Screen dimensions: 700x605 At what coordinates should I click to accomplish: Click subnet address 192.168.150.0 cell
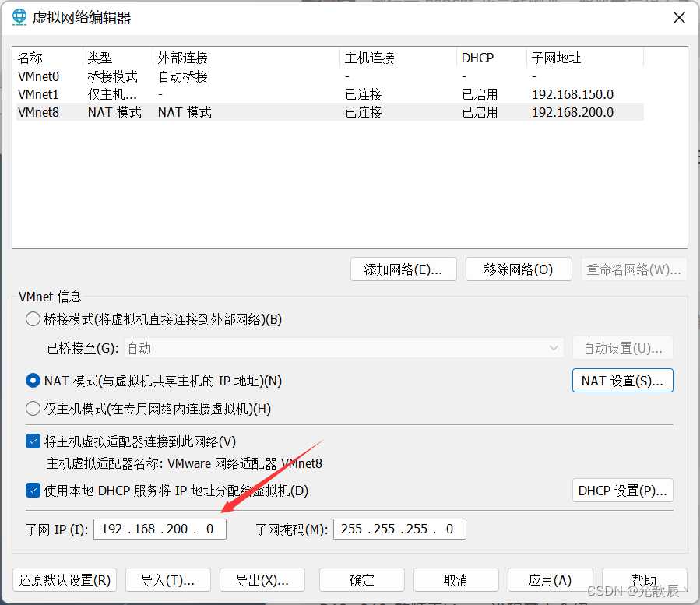click(x=573, y=94)
